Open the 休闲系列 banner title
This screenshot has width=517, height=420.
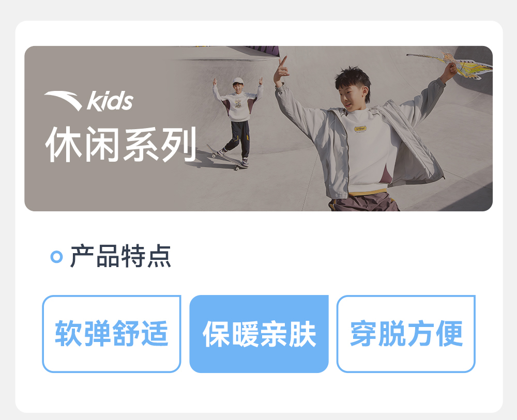pos(120,144)
